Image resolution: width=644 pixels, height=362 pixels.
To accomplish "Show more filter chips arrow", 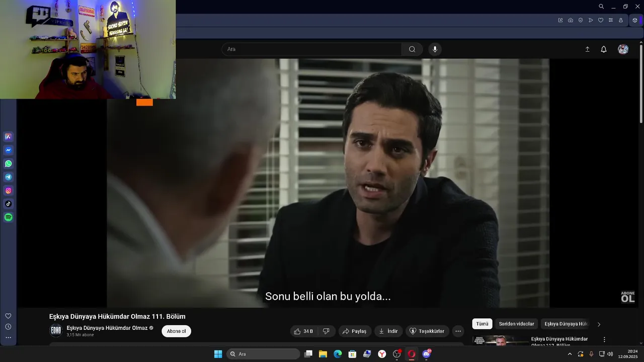I will (599, 324).
